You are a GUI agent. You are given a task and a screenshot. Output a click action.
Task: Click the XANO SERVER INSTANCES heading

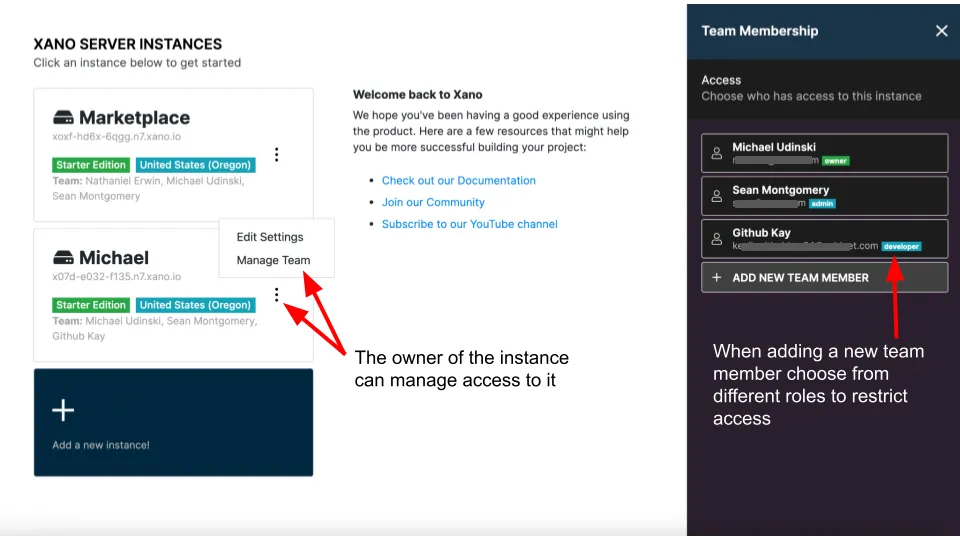(x=127, y=44)
